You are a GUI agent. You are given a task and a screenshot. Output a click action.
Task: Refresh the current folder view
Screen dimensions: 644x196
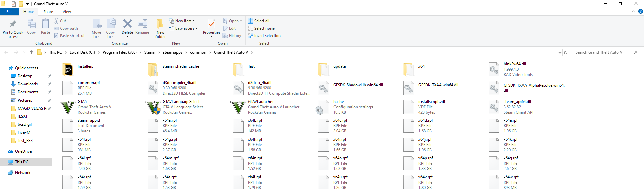(566, 52)
